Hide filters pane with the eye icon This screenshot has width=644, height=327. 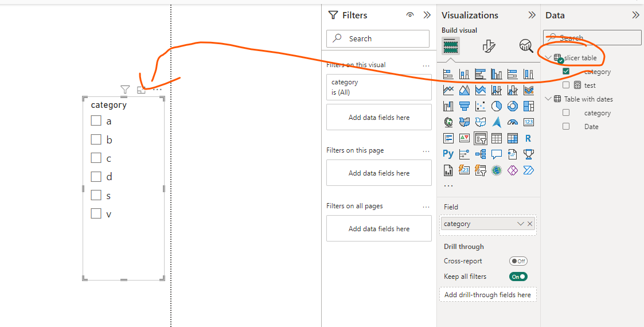pos(410,15)
